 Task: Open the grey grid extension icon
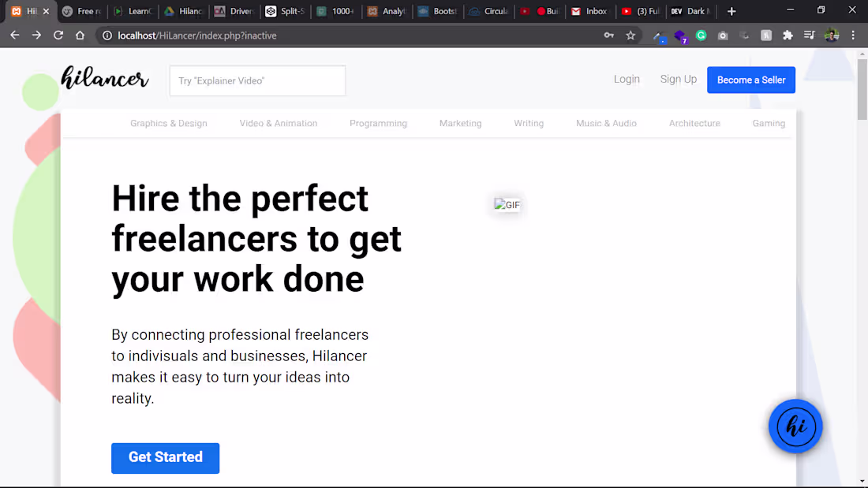[x=745, y=35]
